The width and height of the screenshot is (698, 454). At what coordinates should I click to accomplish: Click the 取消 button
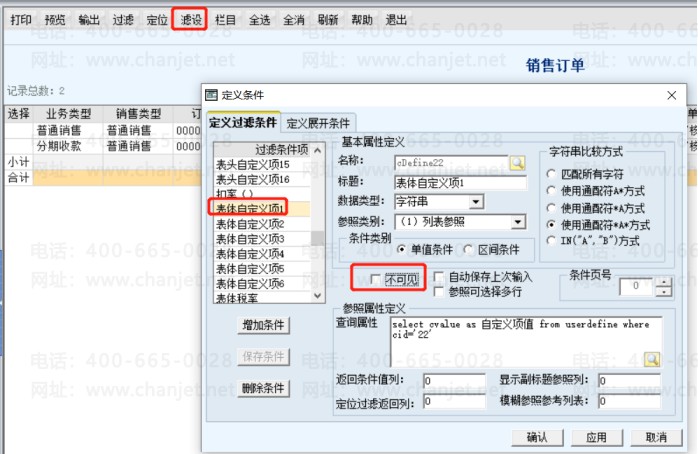pos(656,438)
